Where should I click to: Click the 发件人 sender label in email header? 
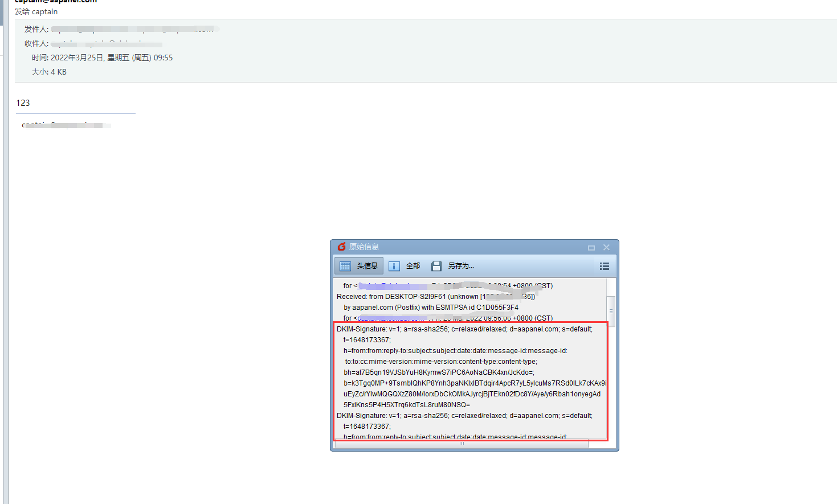(x=36, y=29)
